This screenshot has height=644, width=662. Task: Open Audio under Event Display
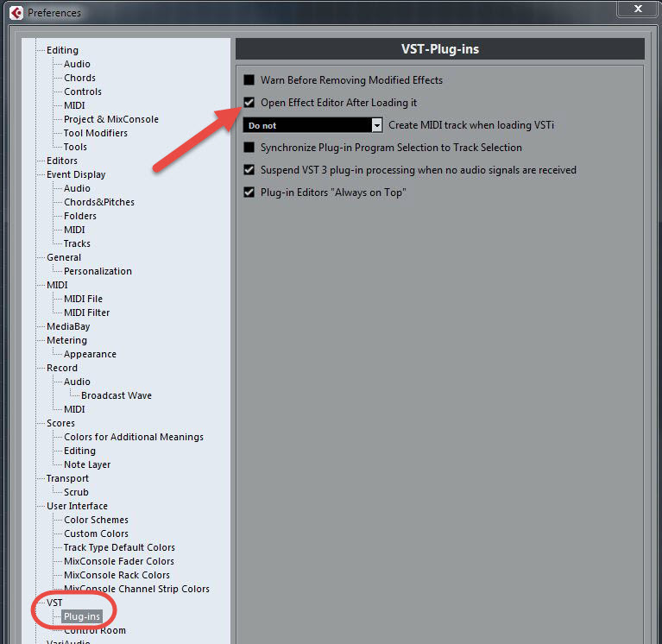tap(77, 188)
